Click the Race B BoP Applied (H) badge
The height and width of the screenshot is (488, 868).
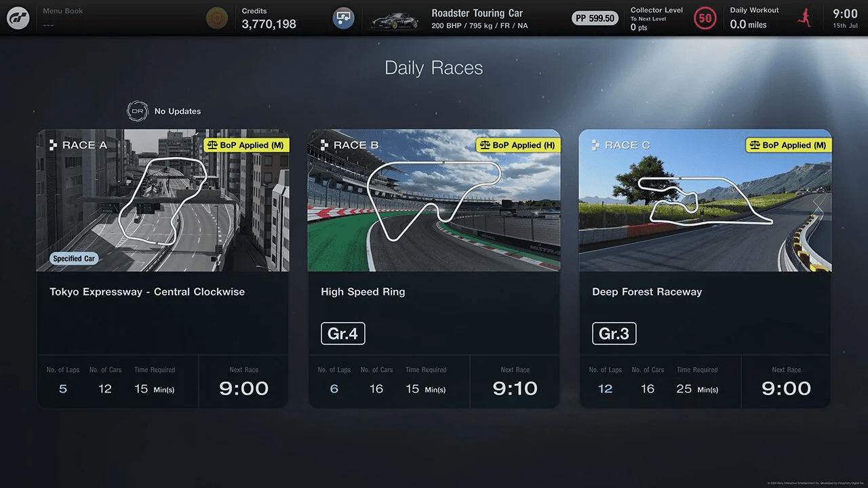click(x=518, y=145)
